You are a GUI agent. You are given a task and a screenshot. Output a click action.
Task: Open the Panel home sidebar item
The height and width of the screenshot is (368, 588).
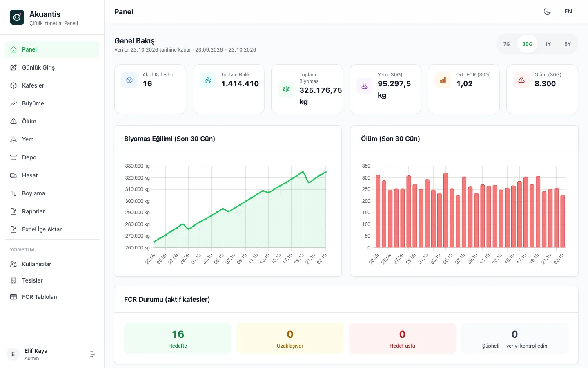(52, 49)
